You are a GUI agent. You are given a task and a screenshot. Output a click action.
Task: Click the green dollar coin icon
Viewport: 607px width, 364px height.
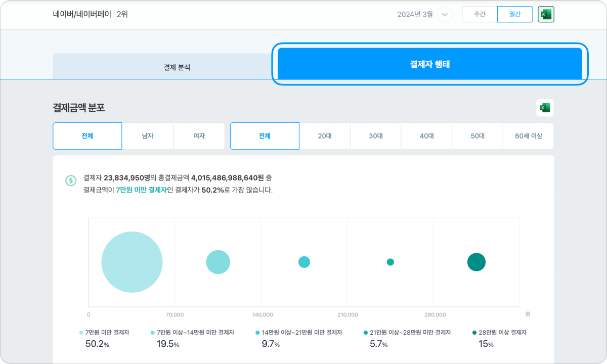pos(71,180)
